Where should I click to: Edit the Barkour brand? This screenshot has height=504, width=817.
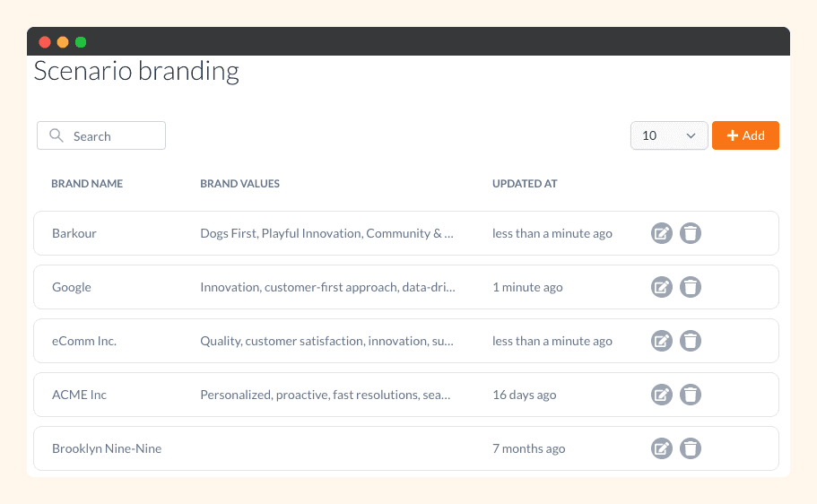click(x=661, y=233)
